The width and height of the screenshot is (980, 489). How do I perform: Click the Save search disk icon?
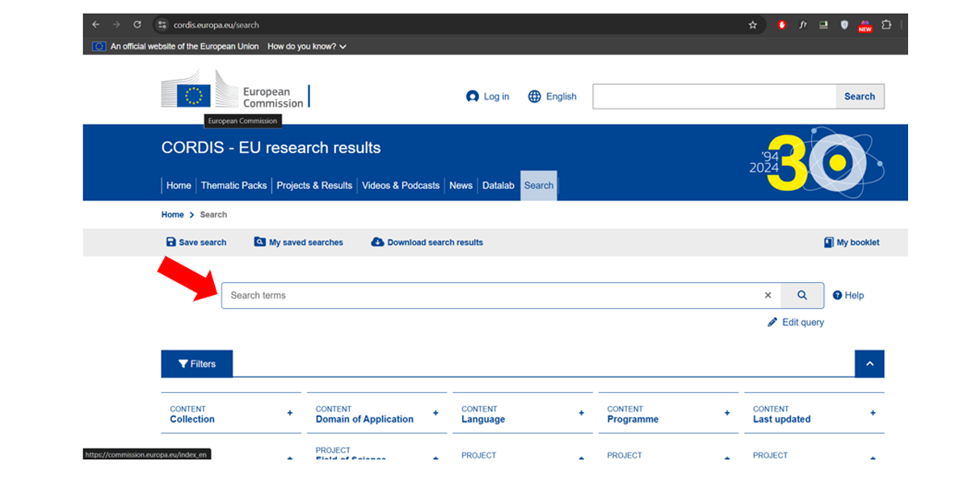coord(171,242)
